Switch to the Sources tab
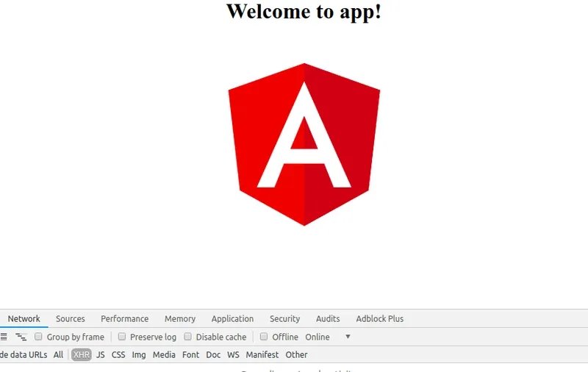 point(71,318)
